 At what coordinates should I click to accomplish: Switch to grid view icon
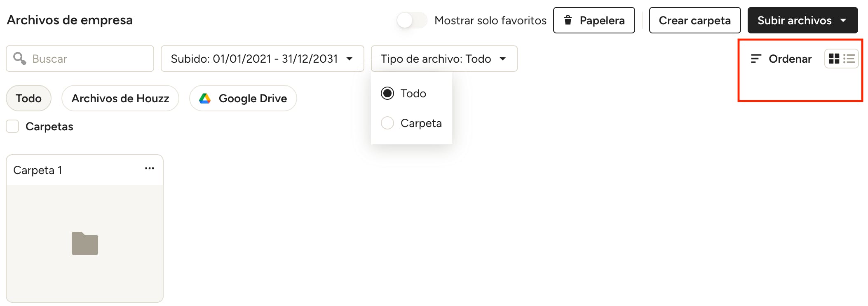tap(834, 59)
